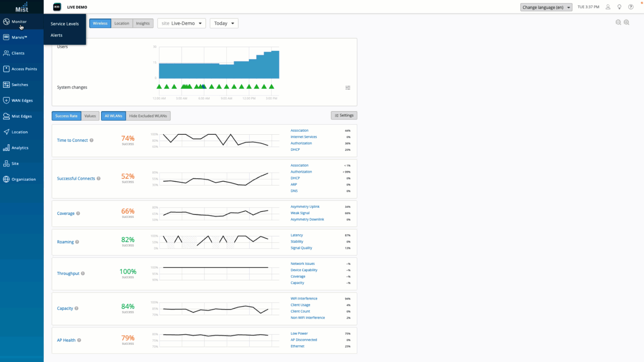Screen dimensions: 644x362
Task: Open the site Live-Demo dropdown
Action: tap(181, 23)
